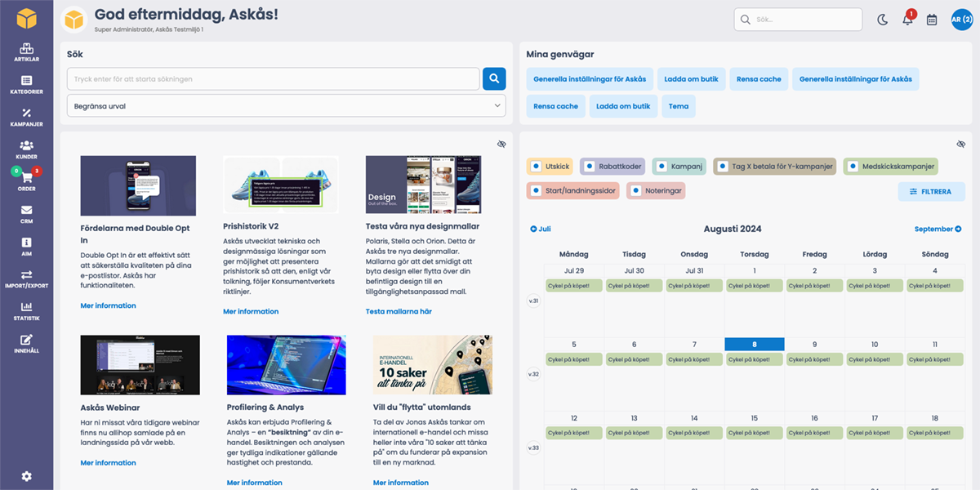Open the Kunder section
The height and width of the screenshot is (490, 980).
pyautogui.click(x=26, y=149)
